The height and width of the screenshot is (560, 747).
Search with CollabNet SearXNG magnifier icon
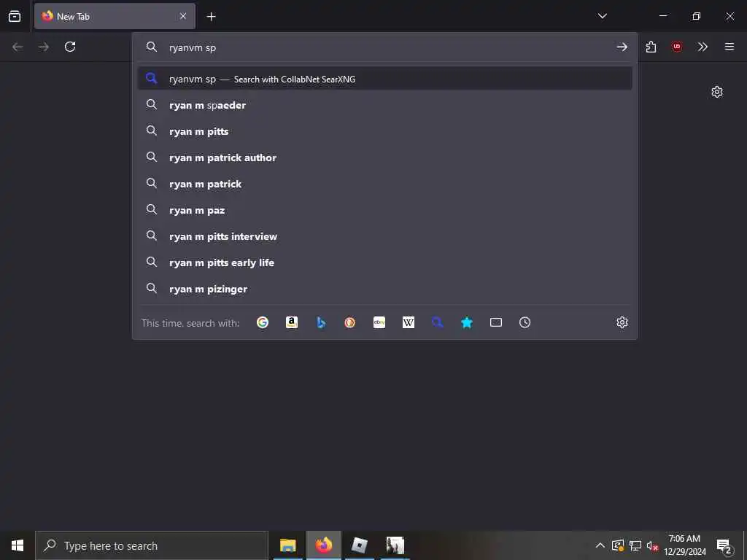(438, 322)
